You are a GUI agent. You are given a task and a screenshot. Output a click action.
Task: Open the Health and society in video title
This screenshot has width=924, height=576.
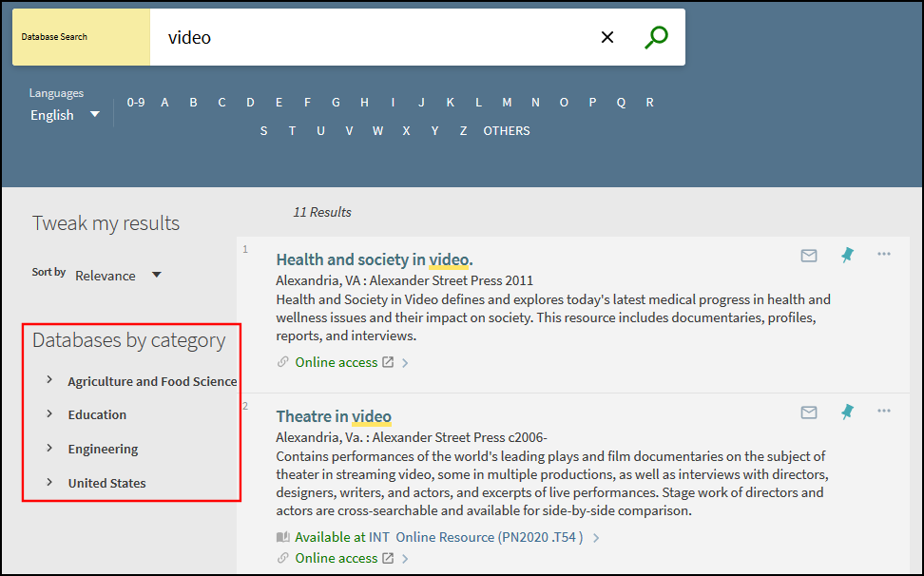pyautogui.click(x=375, y=259)
